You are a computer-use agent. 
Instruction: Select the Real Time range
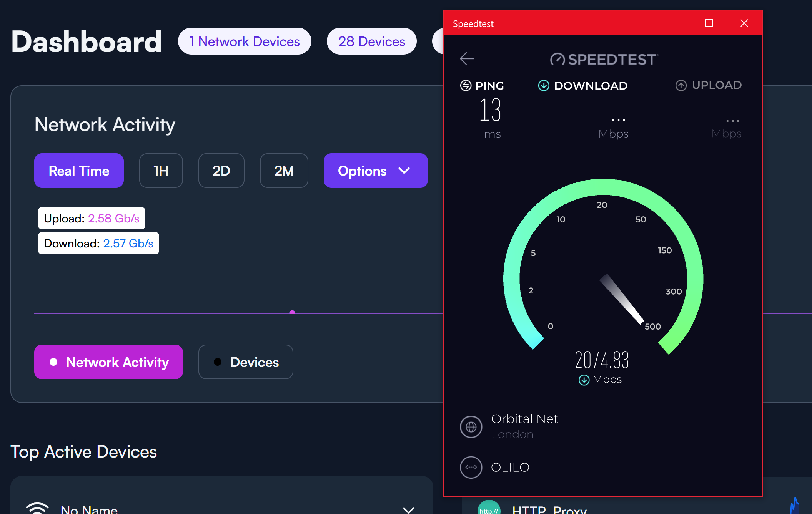pos(79,171)
